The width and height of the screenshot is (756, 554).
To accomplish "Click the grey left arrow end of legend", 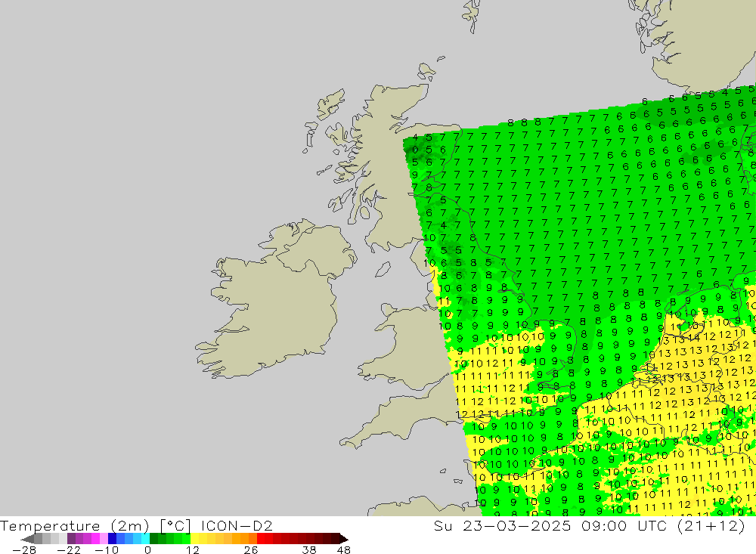I will pyautogui.click(x=27, y=539).
